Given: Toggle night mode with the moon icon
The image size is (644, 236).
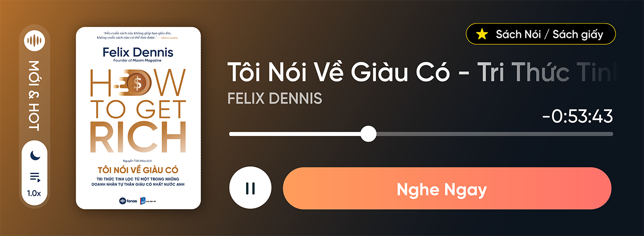Looking at the screenshot, I should click(x=34, y=155).
